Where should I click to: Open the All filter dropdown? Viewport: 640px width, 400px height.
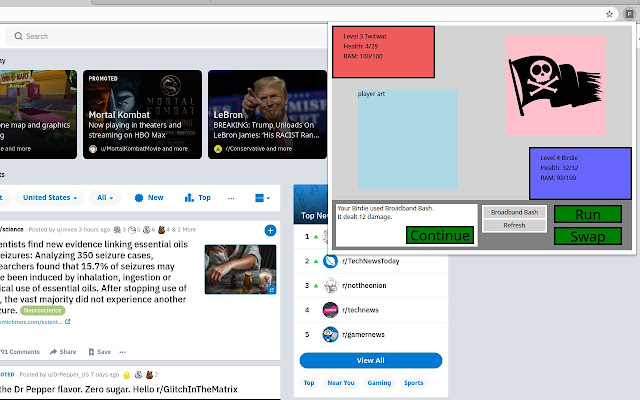click(105, 198)
